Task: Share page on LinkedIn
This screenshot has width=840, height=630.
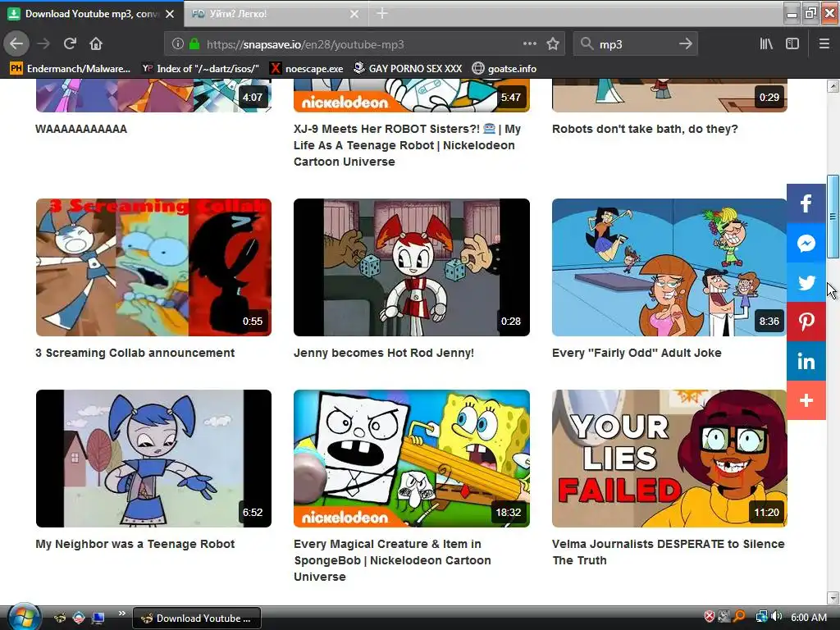Action: [806, 361]
